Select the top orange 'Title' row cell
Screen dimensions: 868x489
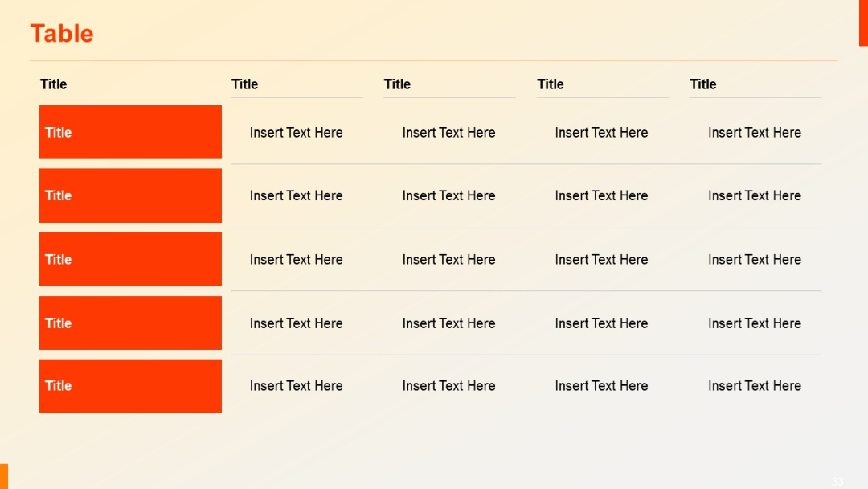130,132
